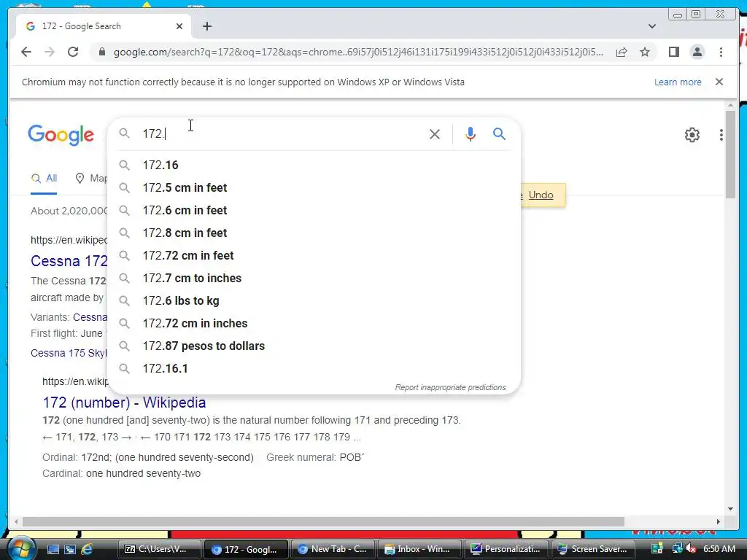The image size is (747, 560).
Task: Open Learn more about unsupported OS
Action: tap(678, 82)
